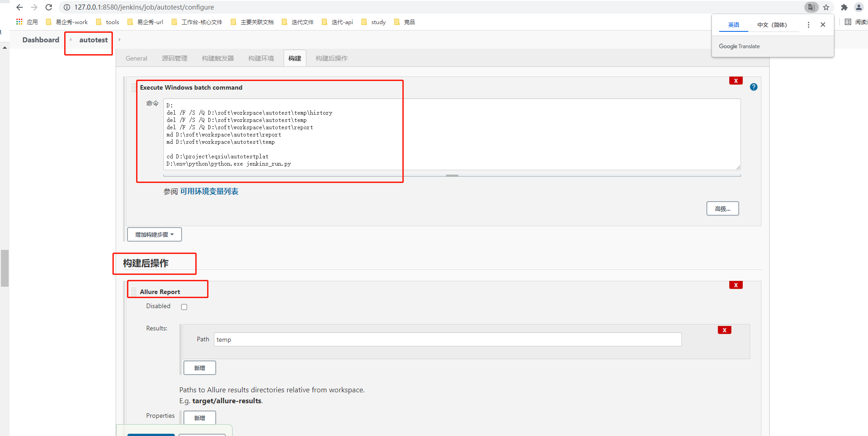Reload the Jenkins configure page
Screen dimensions: 868x436
coord(49,7)
